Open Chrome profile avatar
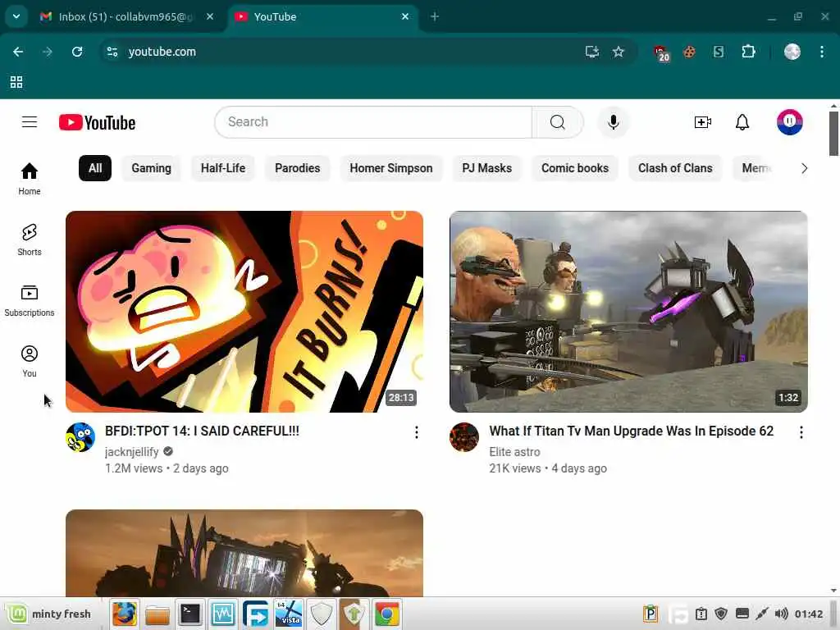Viewport: 840px width, 630px height. point(792,52)
